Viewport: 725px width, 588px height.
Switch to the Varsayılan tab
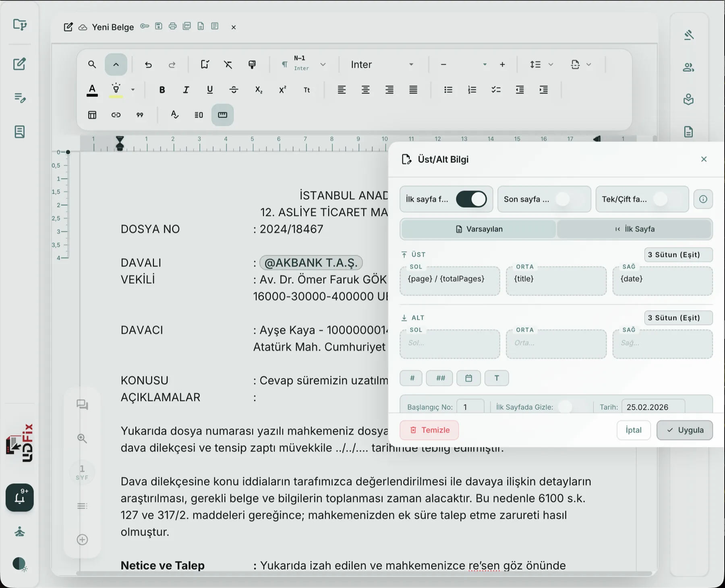(479, 229)
